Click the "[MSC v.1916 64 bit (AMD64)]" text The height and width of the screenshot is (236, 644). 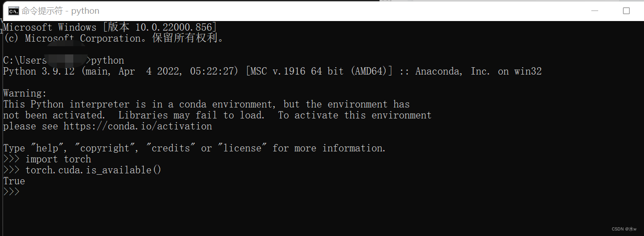click(x=319, y=71)
